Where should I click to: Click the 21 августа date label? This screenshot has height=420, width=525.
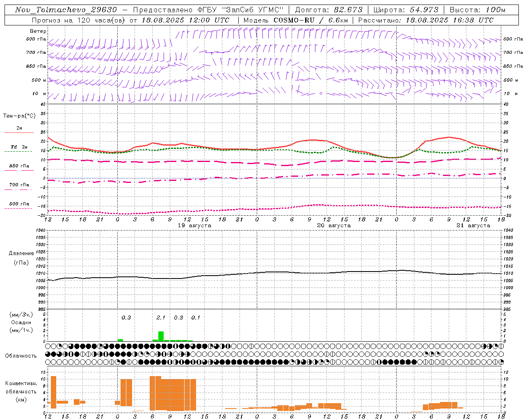tap(473, 226)
